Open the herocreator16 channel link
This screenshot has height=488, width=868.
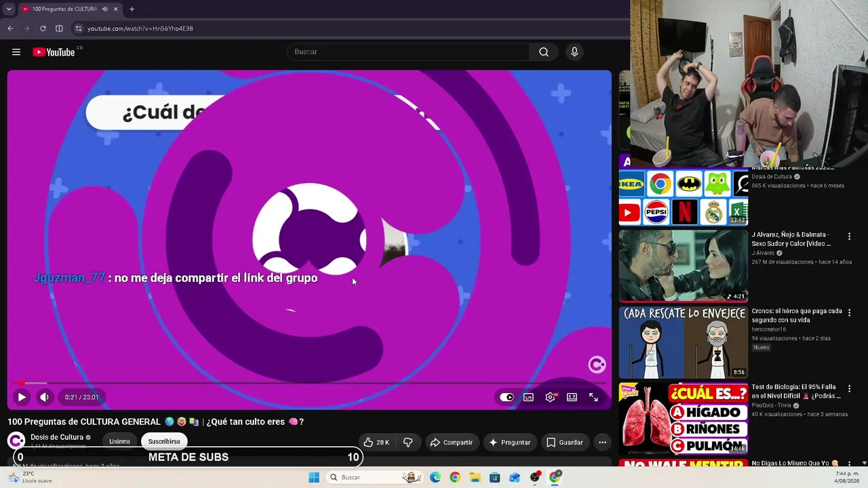[x=768, y=329]
